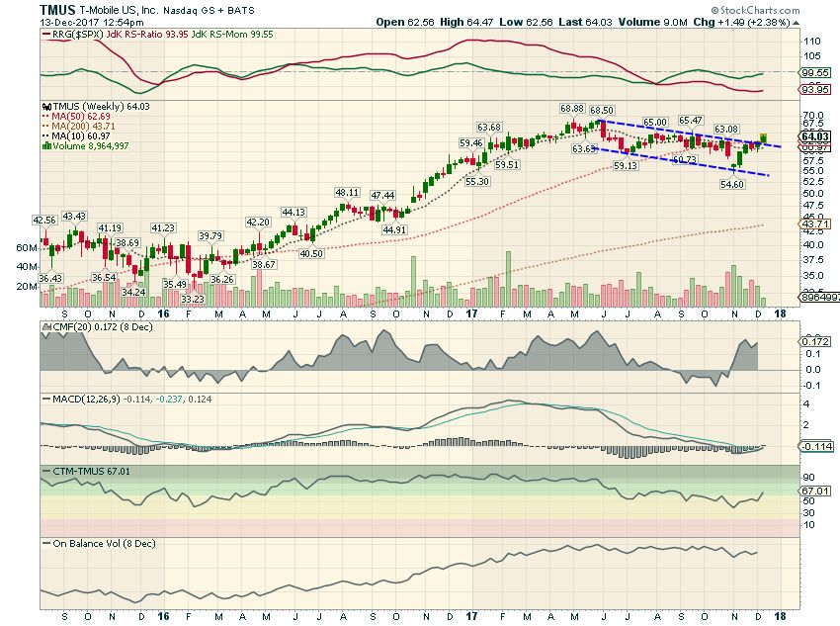Click the 41.23 price label

(163, 227)
